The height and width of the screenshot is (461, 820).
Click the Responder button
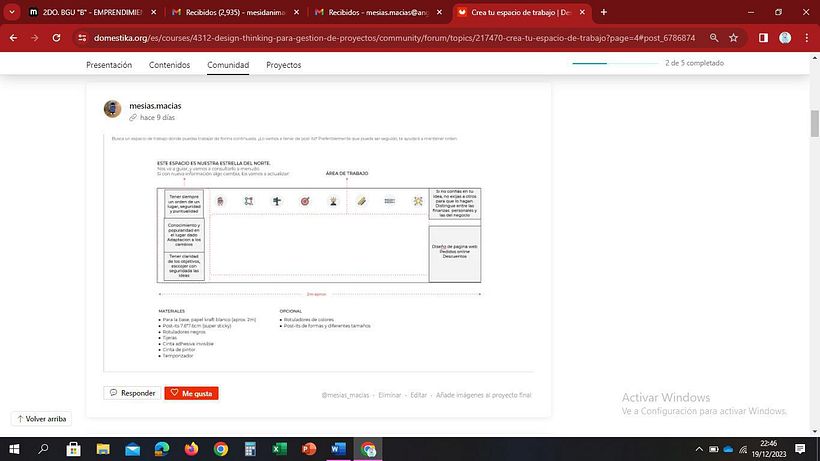click(x=132, y=393)
